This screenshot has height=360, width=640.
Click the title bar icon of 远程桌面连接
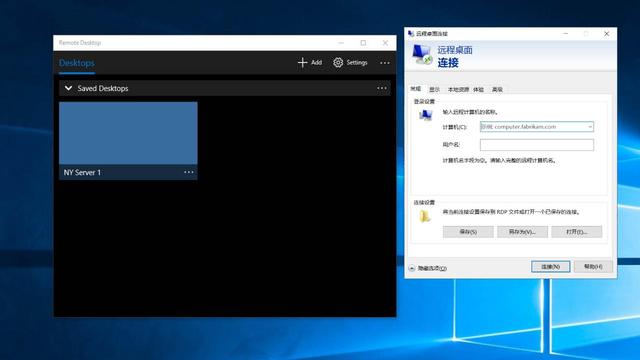point(411,33)
